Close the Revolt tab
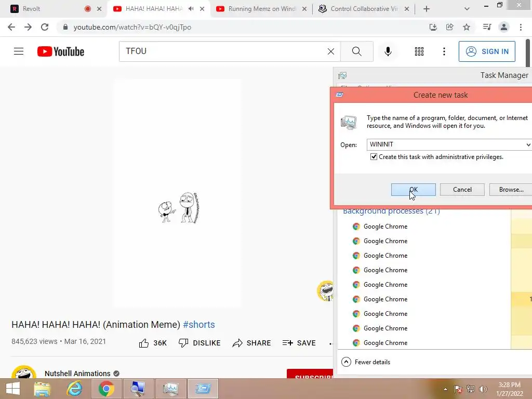Viewport: 532px width, 399px height. point(99,9)
